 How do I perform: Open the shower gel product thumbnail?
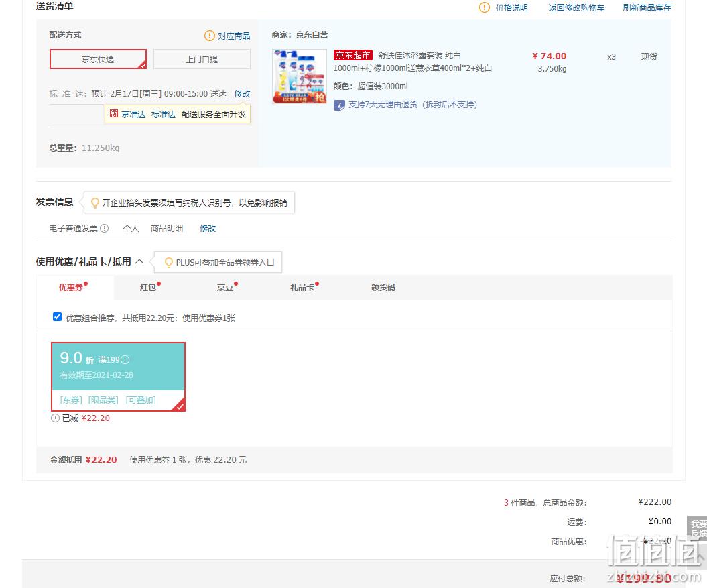tap(300, 76)
